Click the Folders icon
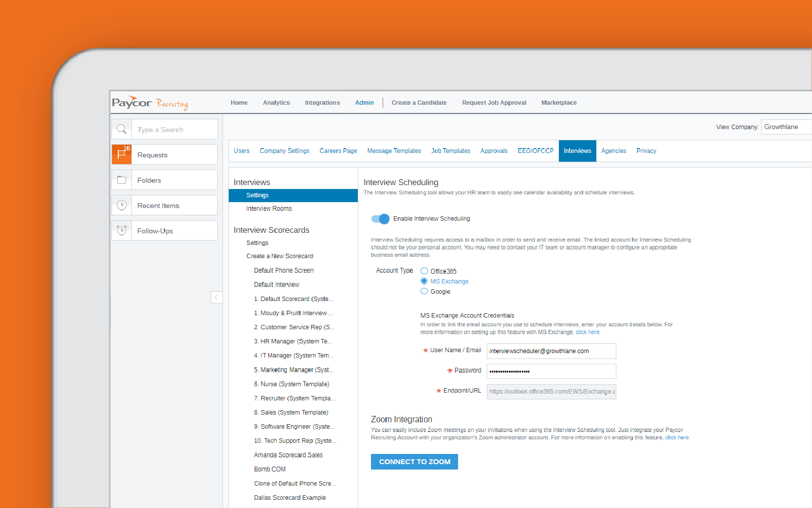 click(x=122, y=180)
